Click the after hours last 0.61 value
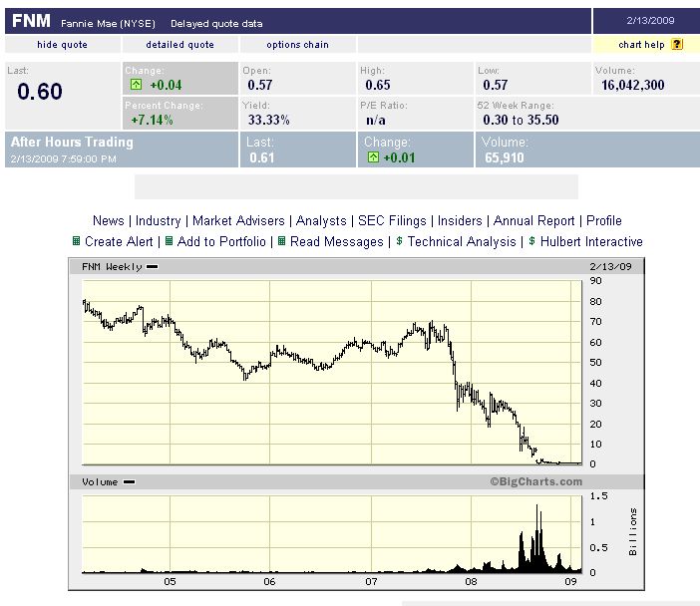700x606 pixels. tap(262, 157)
